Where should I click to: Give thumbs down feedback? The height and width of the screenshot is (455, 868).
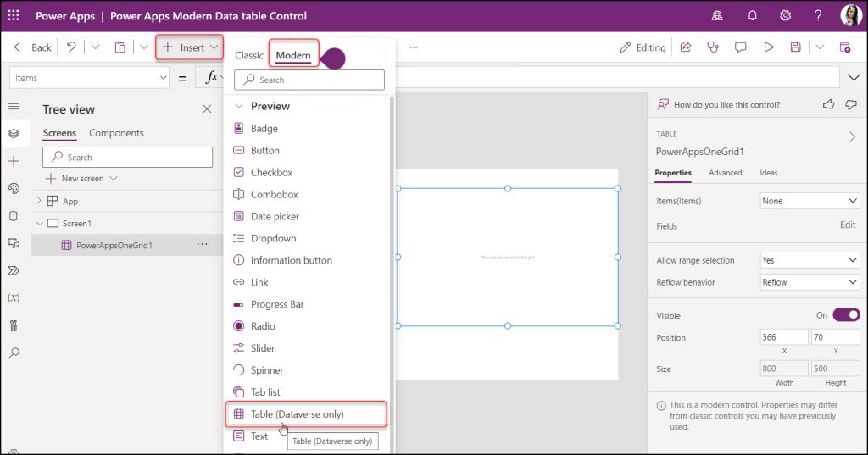point(851,104)
